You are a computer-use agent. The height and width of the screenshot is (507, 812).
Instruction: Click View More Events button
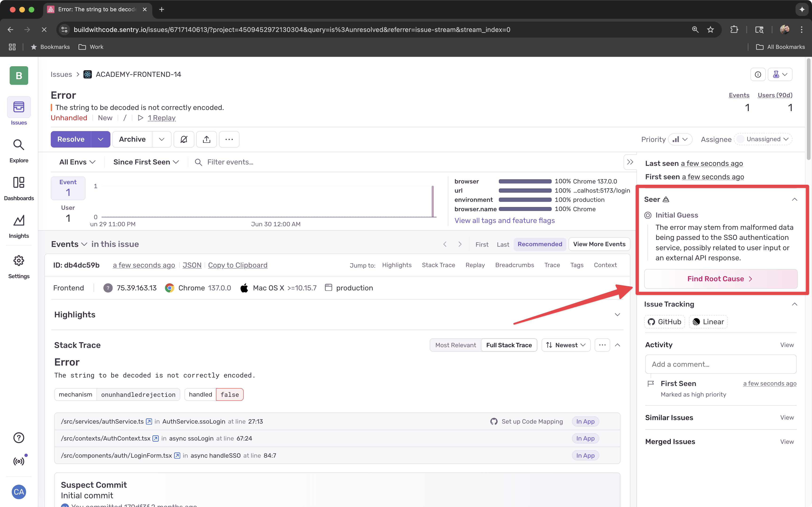coord(599,244)
